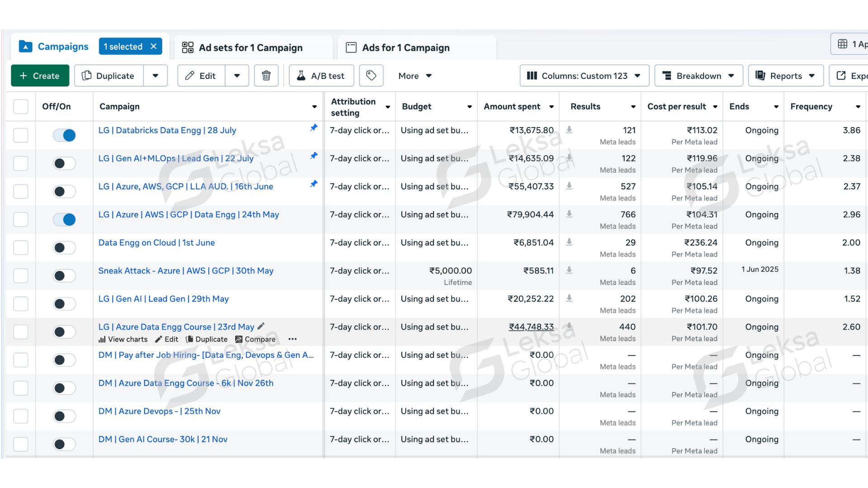This screenshot has height=488, width=868.
Task: Open Data Engg on Cloud | 1st June campaign
Action: [x=156, y=243]
